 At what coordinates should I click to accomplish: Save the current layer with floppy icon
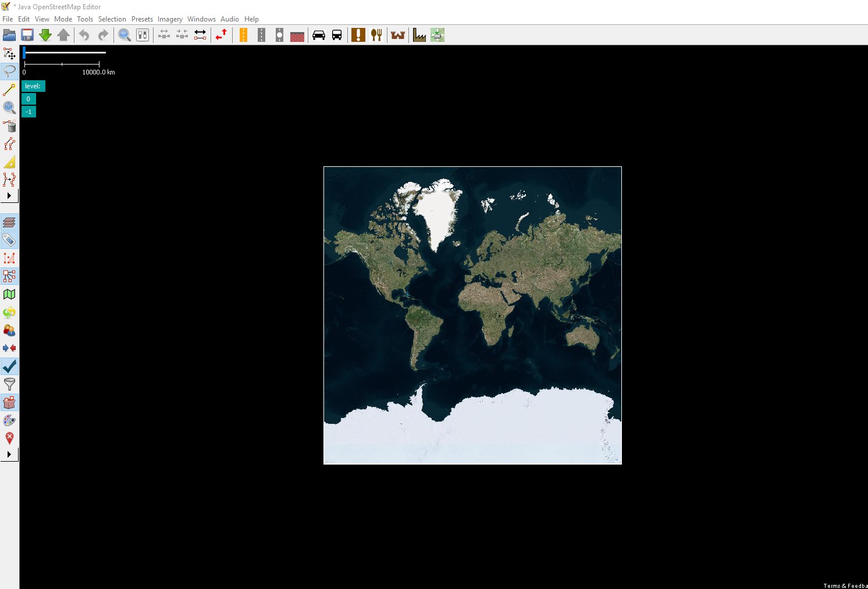click(x=27, y=35)
